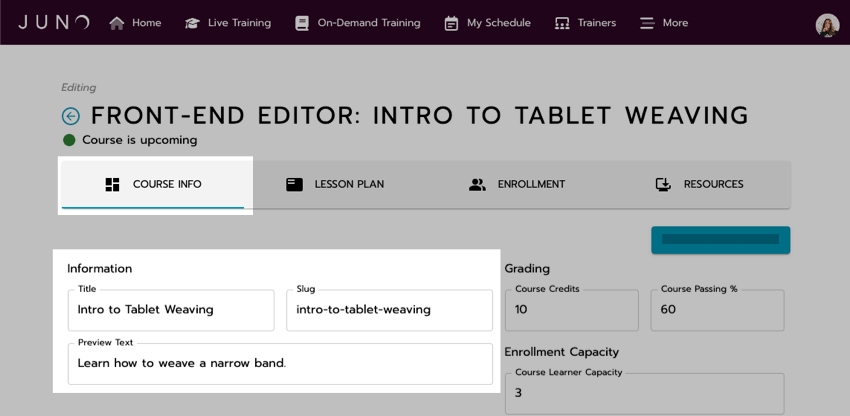
Task: Edit the Title input field
Action: 171,310
